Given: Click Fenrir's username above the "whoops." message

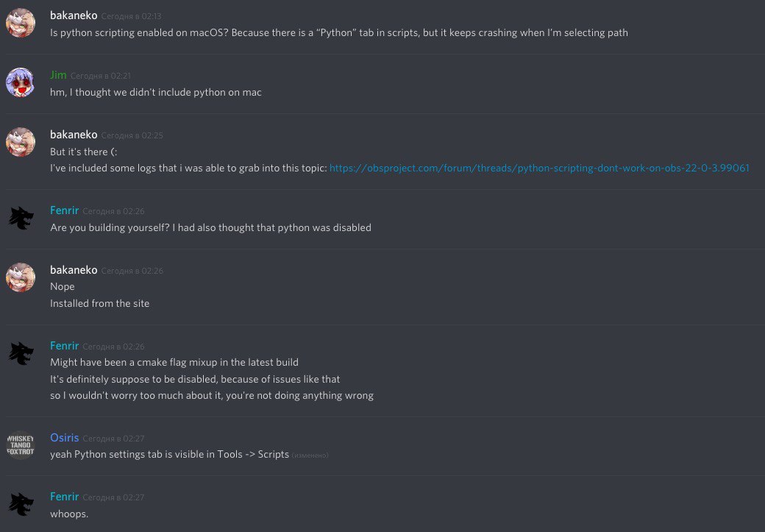Looking at the screenshot, I should (x=64, y=497).
